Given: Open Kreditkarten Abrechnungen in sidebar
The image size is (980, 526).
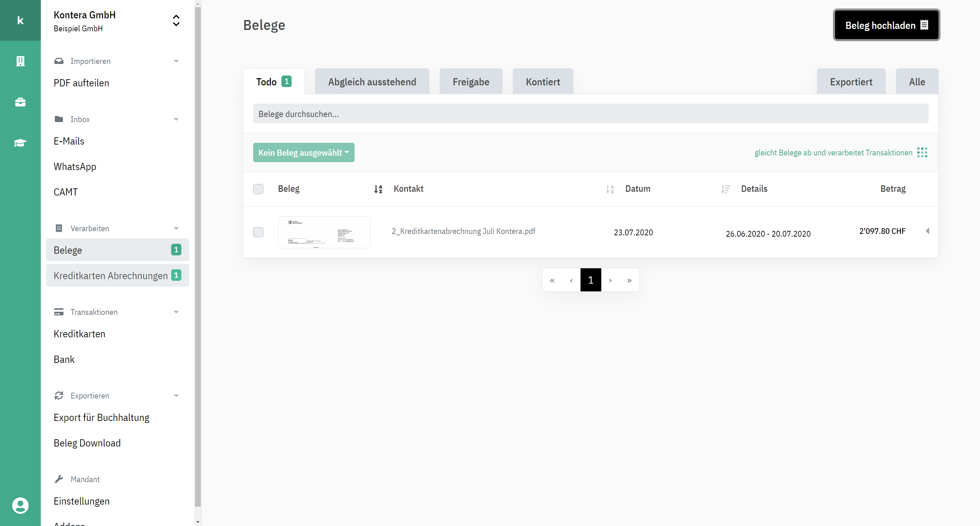Looking at the screenshot, I should 117,275.
